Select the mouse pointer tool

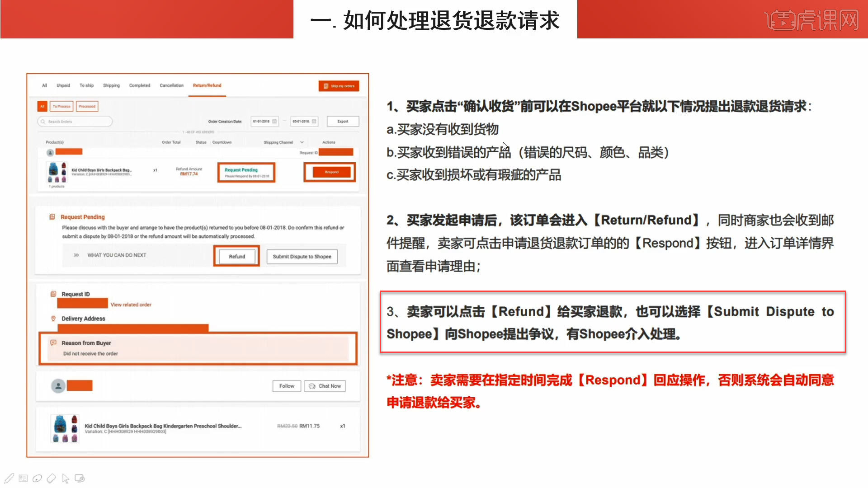coord(66,478)
